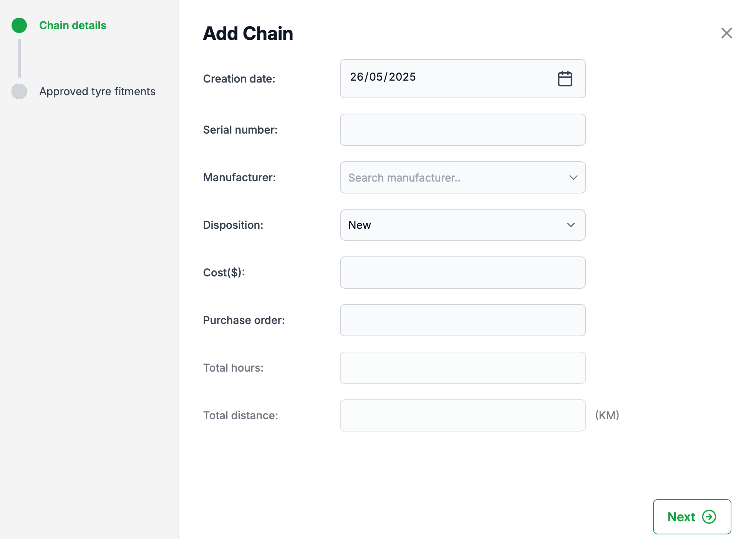Click the arrow icon in Next button

point(709,517)
